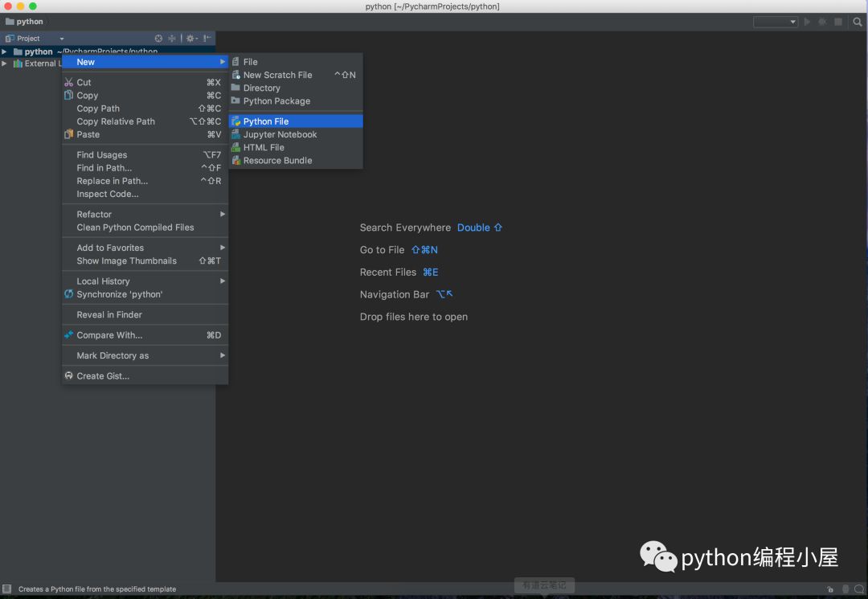Click Create Gist...
Image resolution: width=868 pixels, height=599 pixels.
coord(145,376)
